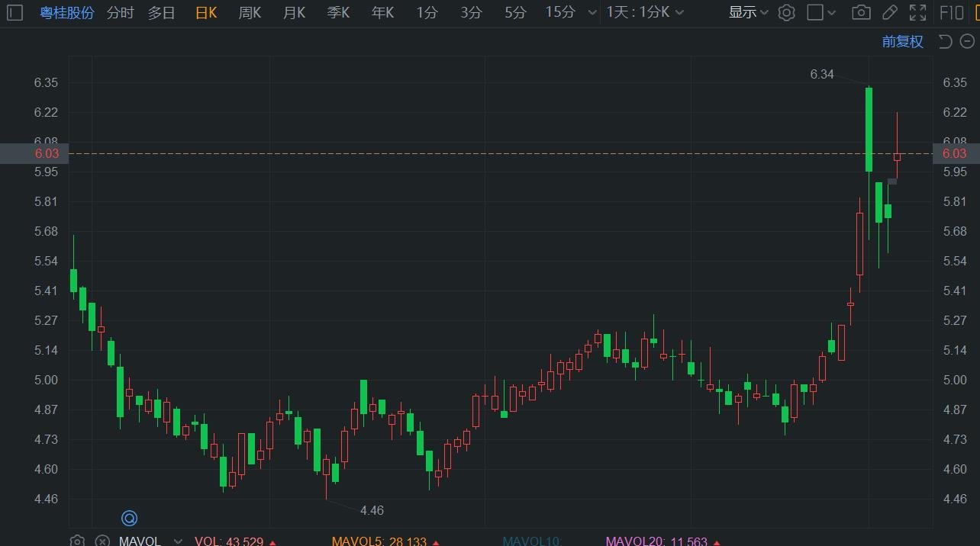Open the 1天:1分K period dropdown
Viewport: 980px width, 546px height.
[646, 12]
